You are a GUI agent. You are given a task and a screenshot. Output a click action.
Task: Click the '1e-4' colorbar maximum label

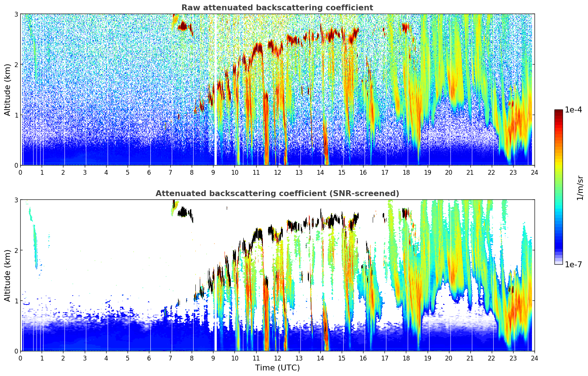point(573,110)
